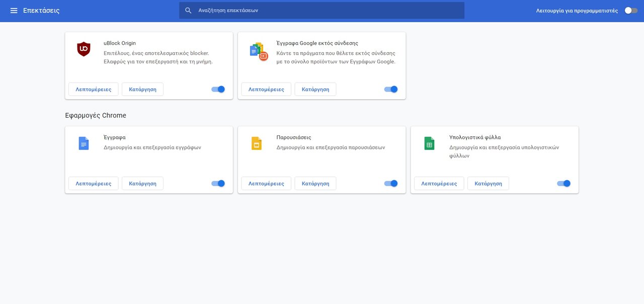Click the Επεκτάσεις page title
This screenshot has height=304, width=644.
41,11
